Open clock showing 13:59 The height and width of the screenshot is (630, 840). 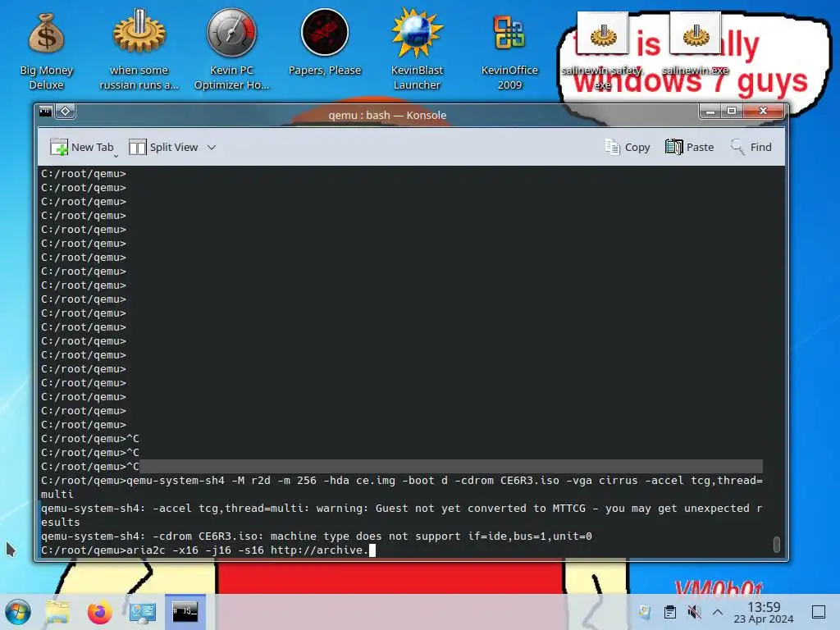tap(764, 612)
